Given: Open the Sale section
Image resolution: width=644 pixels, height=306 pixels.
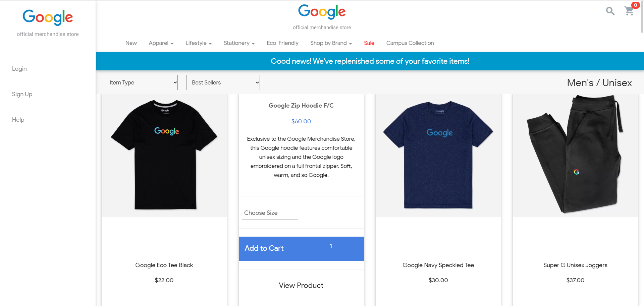Looking at the screenshot, I should click(369, 43).
